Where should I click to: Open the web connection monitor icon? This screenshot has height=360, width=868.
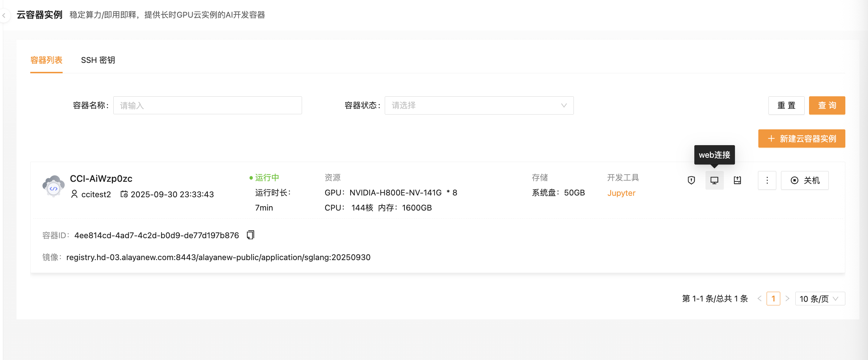714,180
